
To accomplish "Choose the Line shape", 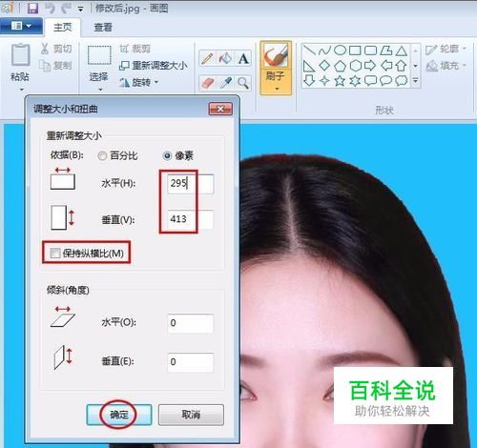I will click(309, 51).
